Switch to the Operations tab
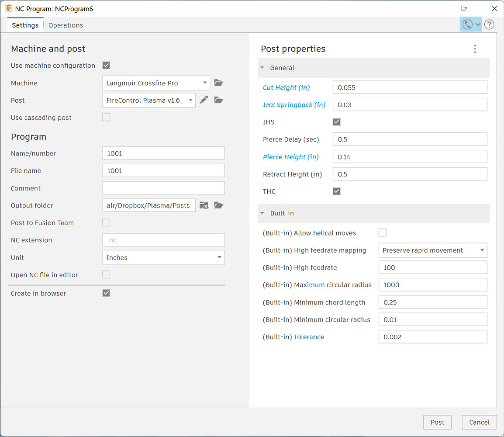 point(66,25)
